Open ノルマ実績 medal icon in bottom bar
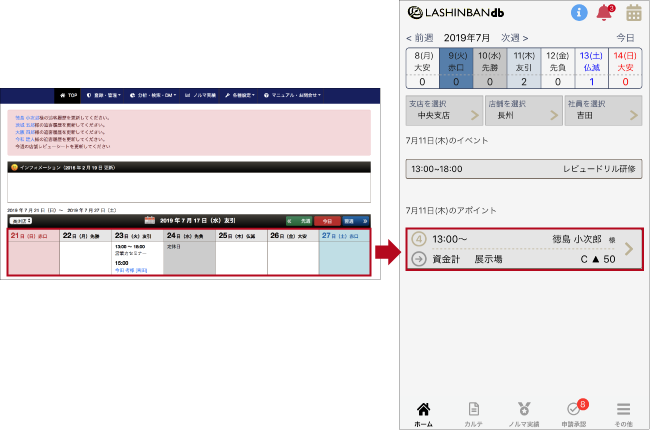652x432 pixels. [x=524, y=412]
